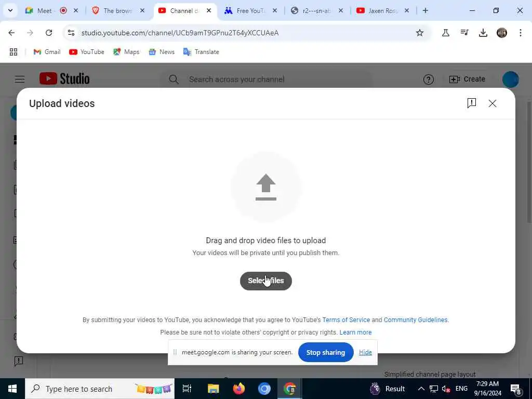Hide the screen sharing notification bar
The height and width of the screenshot is (399, 532).
point(365,353)
